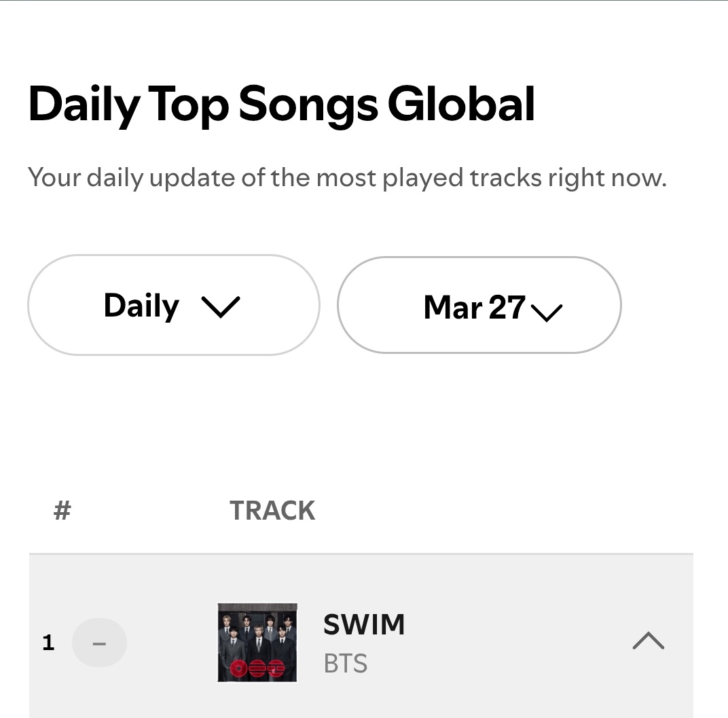Image resolution: width=728 pixels, height=718 pixels.
Task: Click the chevron arrow beside Daily
Action: [221, 308]
